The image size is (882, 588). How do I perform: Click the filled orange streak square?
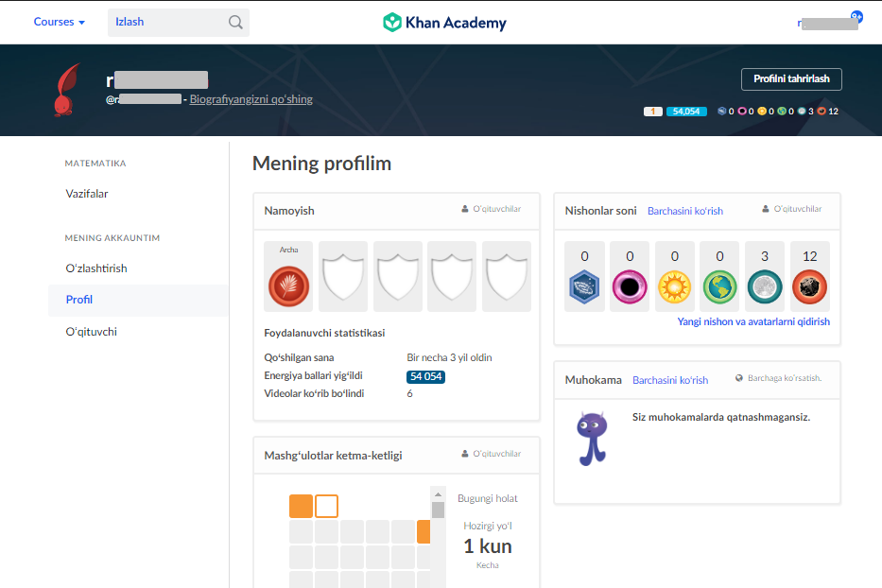[301, 506]
